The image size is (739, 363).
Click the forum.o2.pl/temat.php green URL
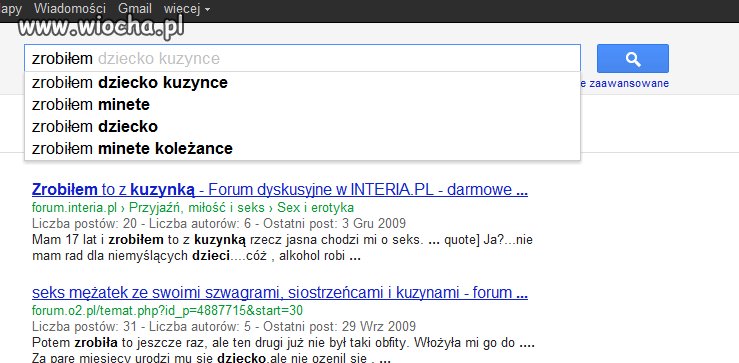click(167, 311)
